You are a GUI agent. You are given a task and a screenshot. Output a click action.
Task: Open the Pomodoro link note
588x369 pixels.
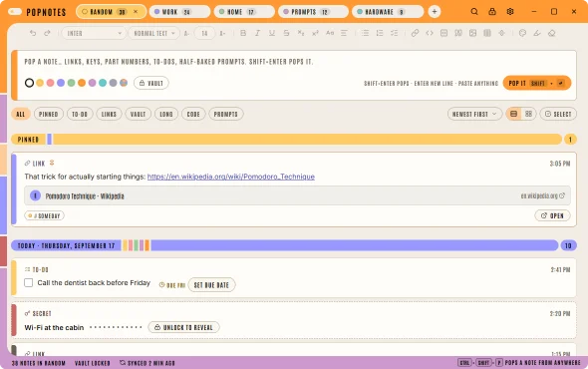tap(552, 215)
